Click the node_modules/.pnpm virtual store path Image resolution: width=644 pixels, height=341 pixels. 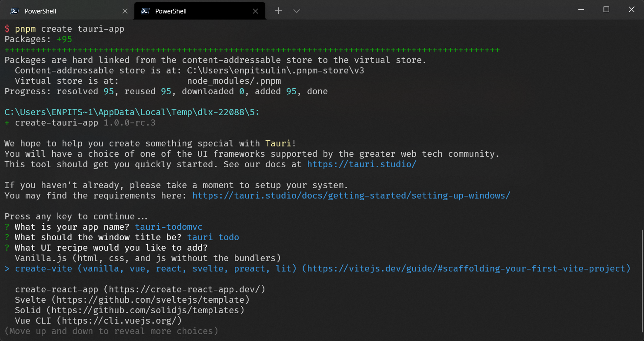coord(234,81)
